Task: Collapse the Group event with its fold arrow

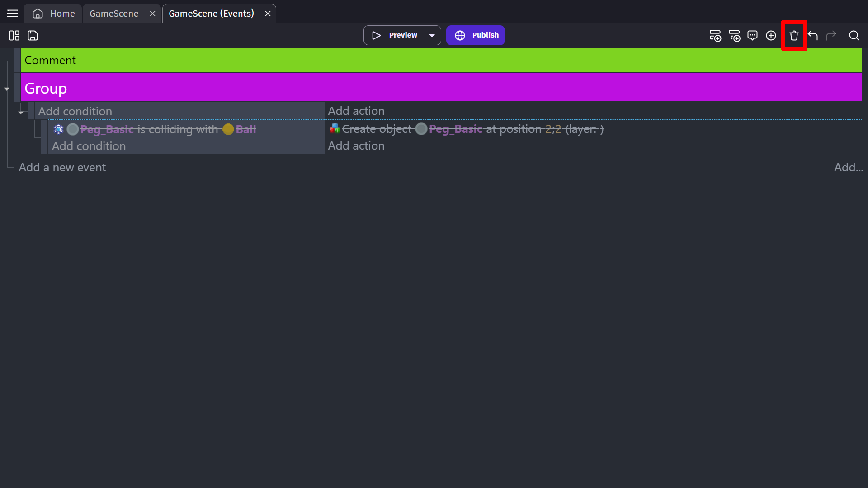Action: coord(7,89)
